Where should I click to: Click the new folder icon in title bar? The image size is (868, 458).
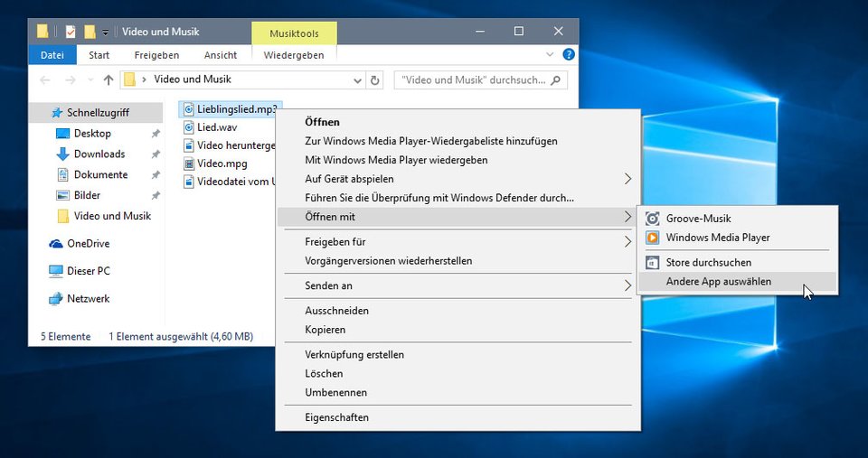[90, 32]
